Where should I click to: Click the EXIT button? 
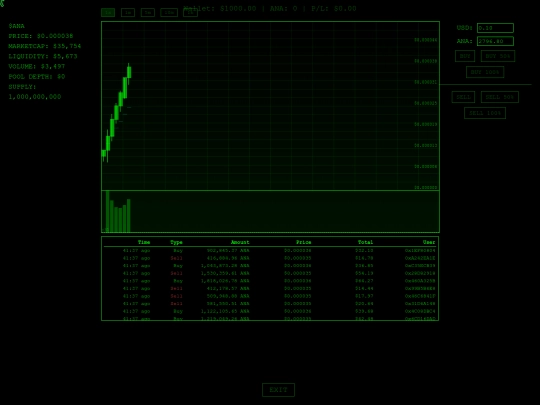pos(278,390)
